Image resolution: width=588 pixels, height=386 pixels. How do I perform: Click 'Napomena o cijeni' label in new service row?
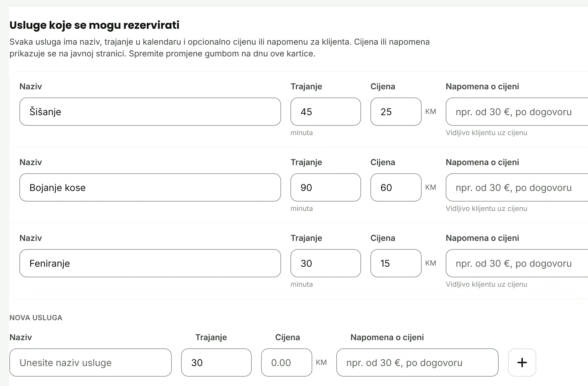click(x=387, y=337)
